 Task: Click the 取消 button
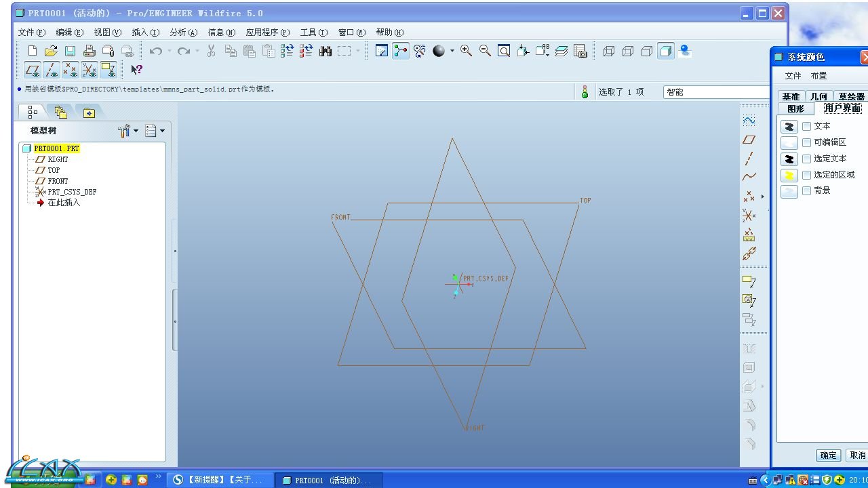click(x=858, y=455)
